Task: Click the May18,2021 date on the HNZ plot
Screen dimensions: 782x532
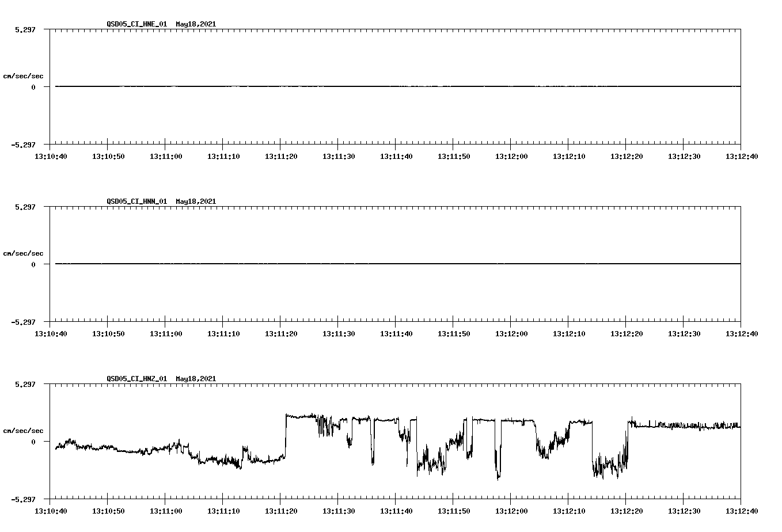Action: 196,379
